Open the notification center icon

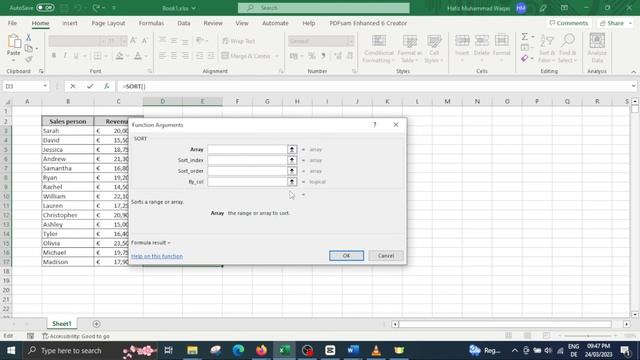pyautogui.click(x=625, y=350)
